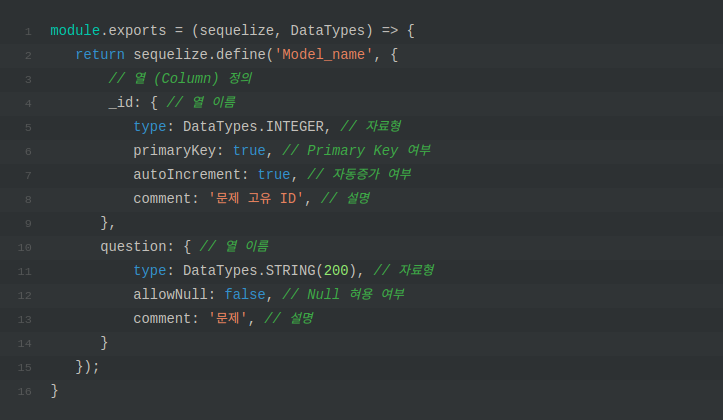Click the '});' closing on line 15
Image resolution: width=723 pixels, height=420 pixels.
click(x=87, y=367)
